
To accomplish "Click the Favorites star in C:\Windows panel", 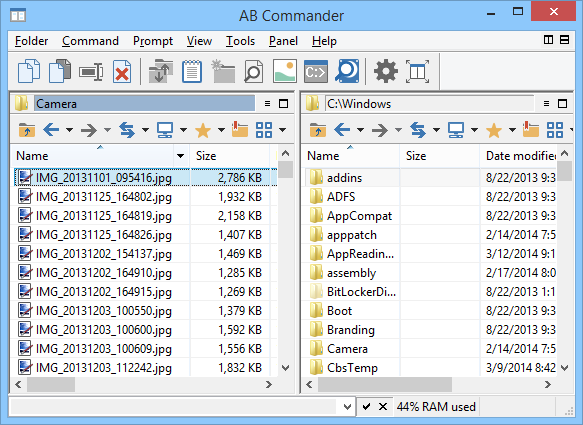I will [x=494, y=130].
